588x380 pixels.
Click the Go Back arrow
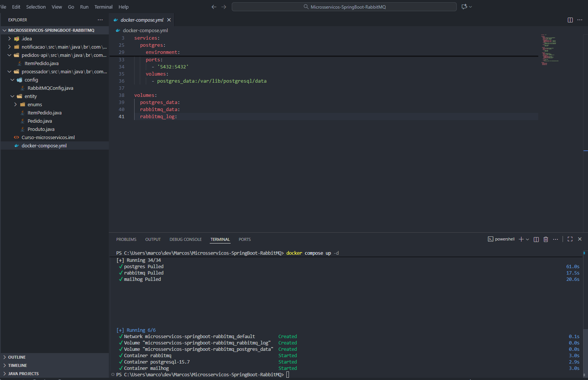(214, 7)
